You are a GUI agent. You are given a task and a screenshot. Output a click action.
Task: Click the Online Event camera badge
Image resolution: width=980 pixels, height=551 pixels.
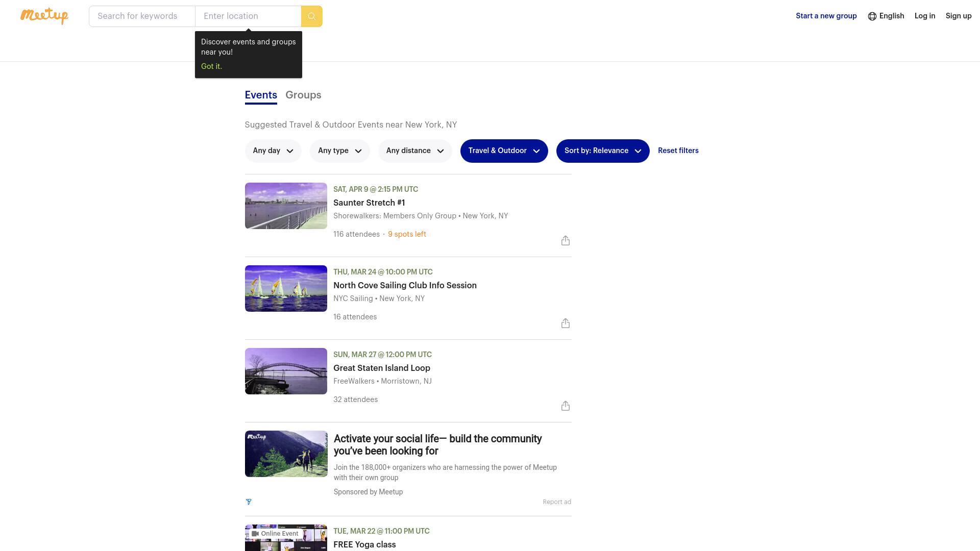(x=275, y=534)
